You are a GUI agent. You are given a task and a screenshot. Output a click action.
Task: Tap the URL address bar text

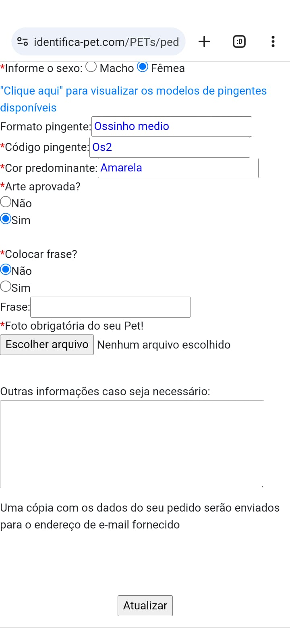tap(106, 42)
